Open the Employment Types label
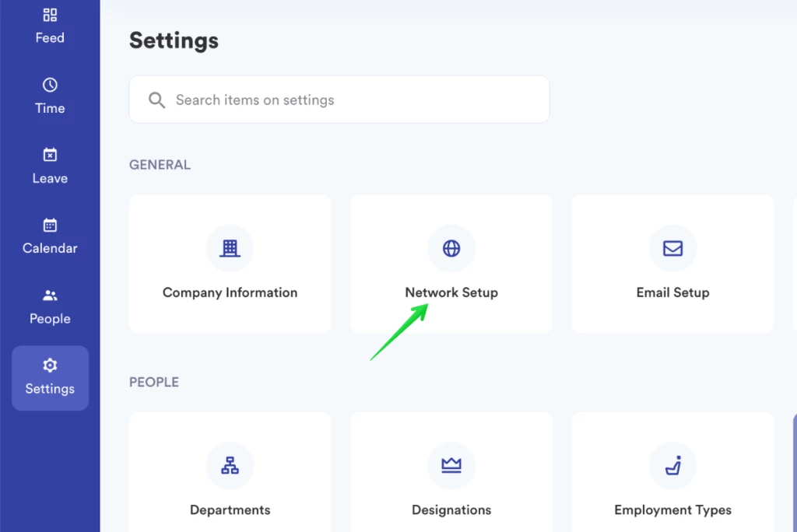The width and height of the screenshot is (797, 532). tap(672, 510)
